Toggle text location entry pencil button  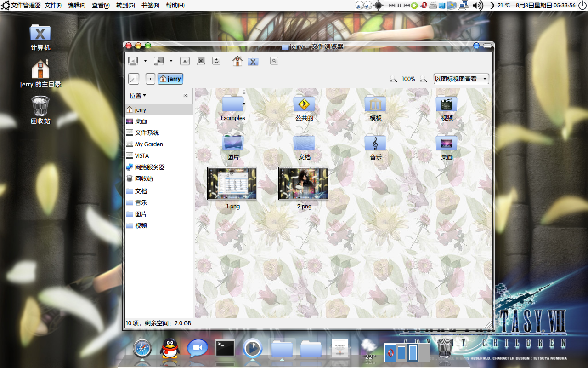coord(134,79)
